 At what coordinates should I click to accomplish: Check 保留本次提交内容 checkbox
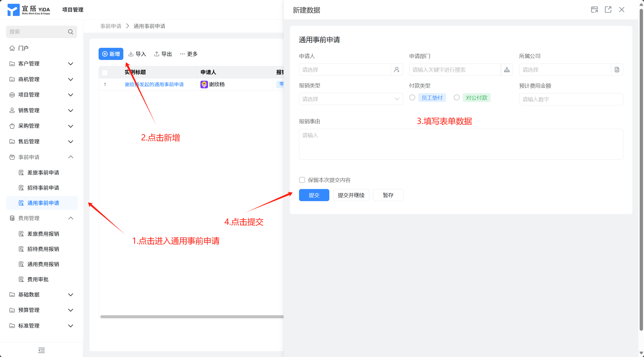302,180
